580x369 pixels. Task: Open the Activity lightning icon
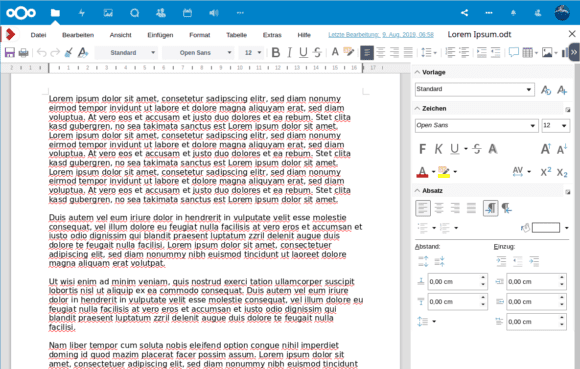pyautogui.click(x=82, y=13)
